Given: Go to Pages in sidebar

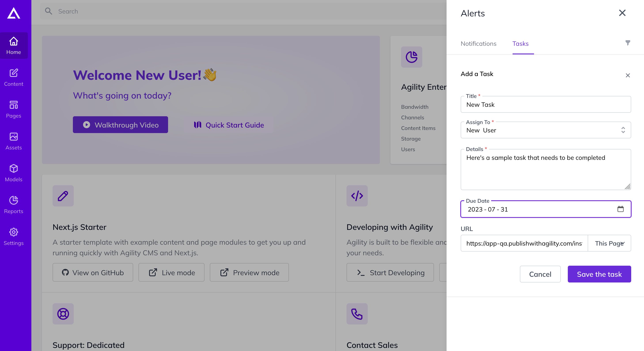Looking at the screenshot, I should click(14, 109).
